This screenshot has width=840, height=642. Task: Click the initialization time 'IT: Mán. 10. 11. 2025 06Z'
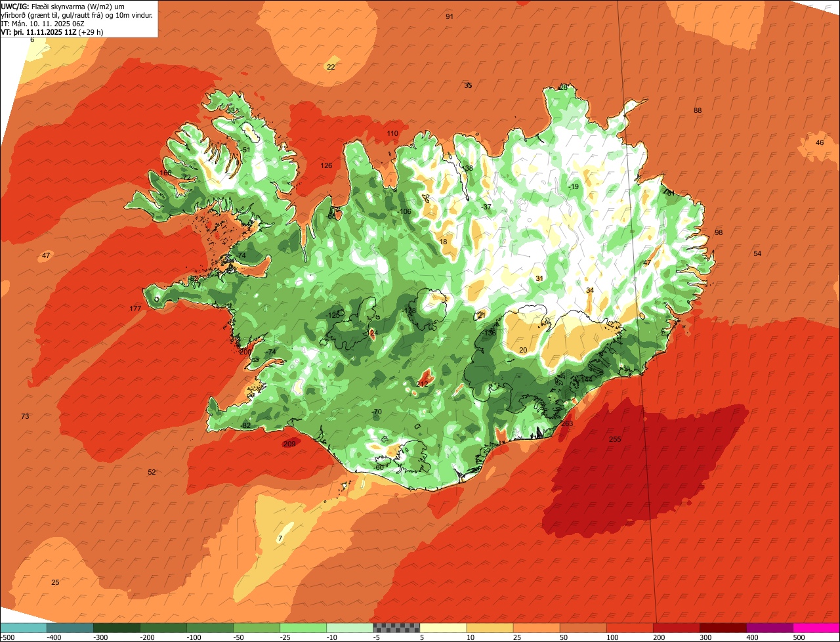[x=44, y=24]
